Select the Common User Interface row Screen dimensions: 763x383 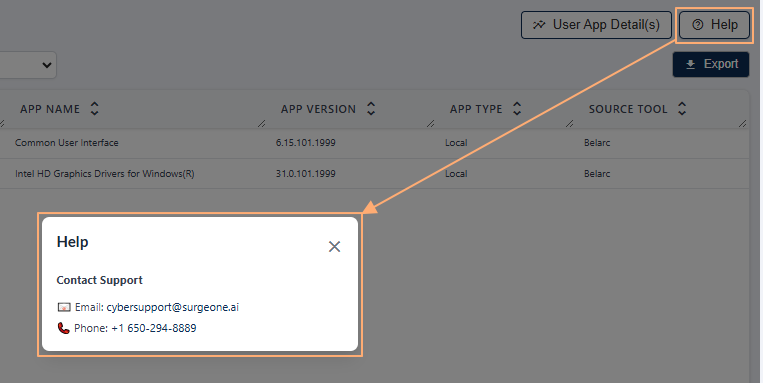coord(375,143)
